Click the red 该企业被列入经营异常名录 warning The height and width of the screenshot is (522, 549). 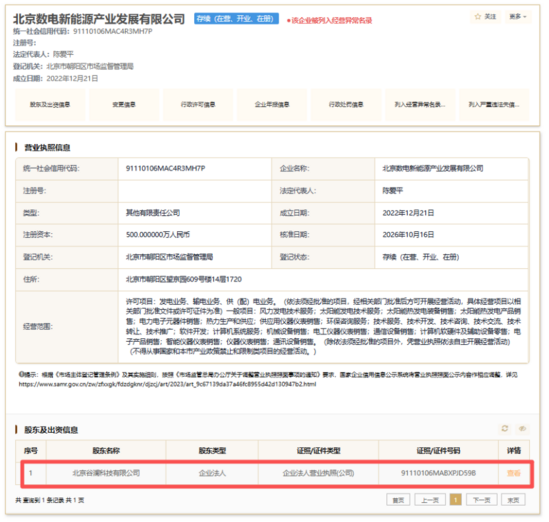[329, 21]
